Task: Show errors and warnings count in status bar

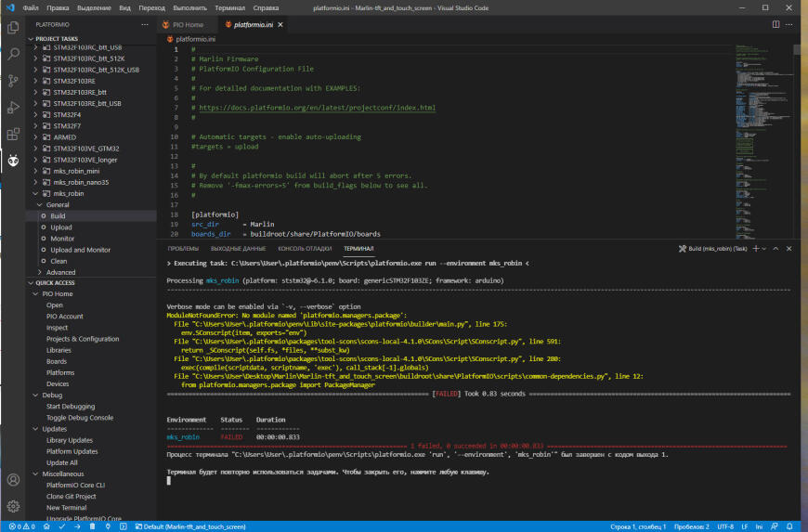Action: pos(21,526)
